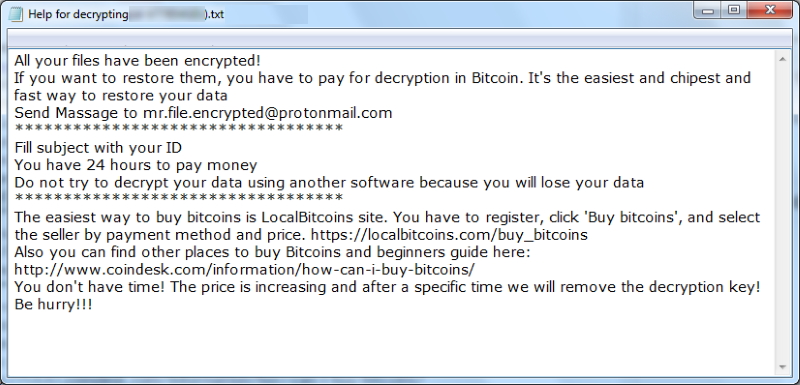Click the vertical scrollbar track

(783, 213)
